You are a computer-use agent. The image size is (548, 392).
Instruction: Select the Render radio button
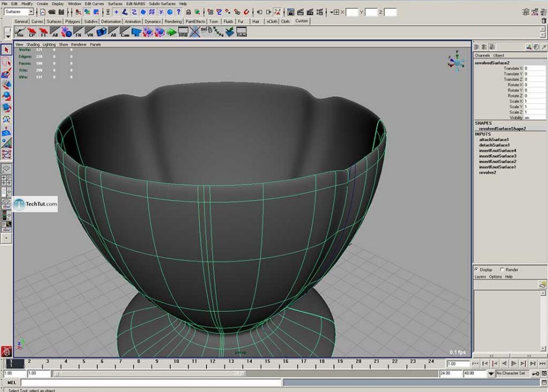[502, 269]
